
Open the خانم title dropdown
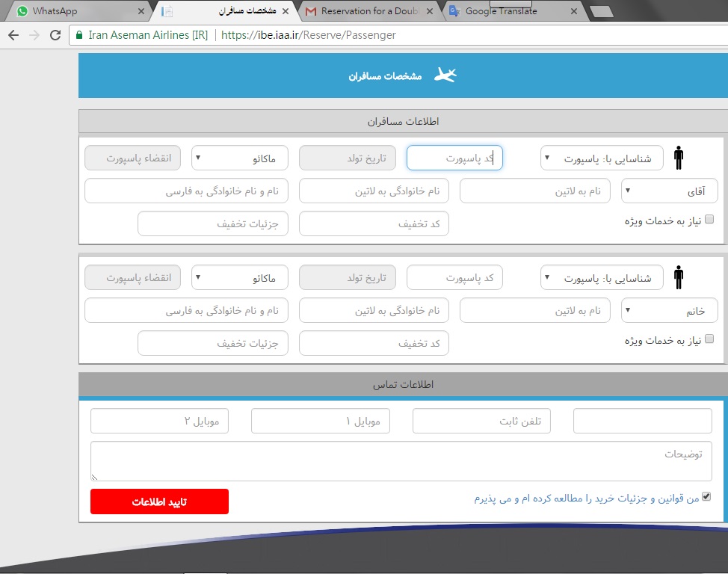click(x=670, y=310)
